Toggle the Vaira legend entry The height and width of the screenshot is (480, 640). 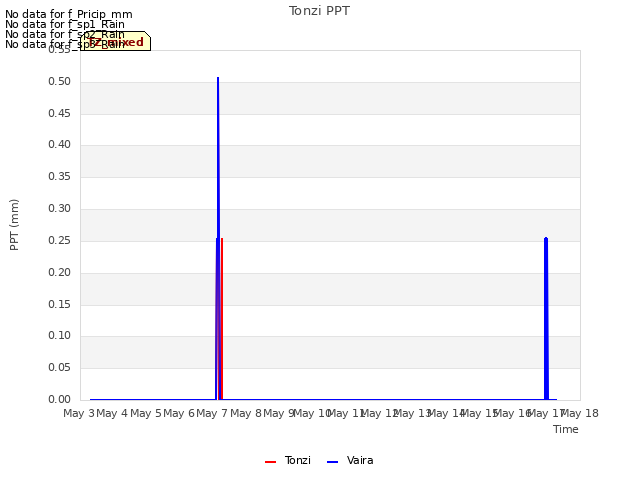click(x=350, y=460)
